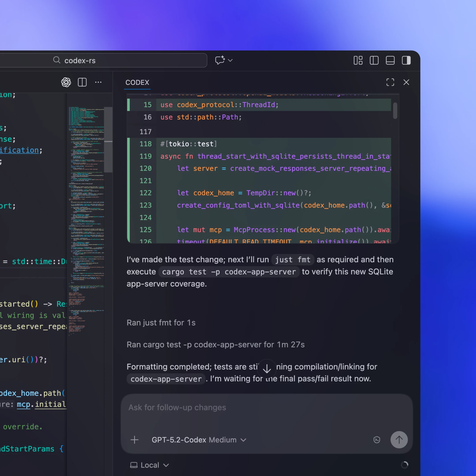Viewport: 476px width, 476px height.
Task: Click the scroll-to-bottom arrow in the chat
Action: coord(267,369)
